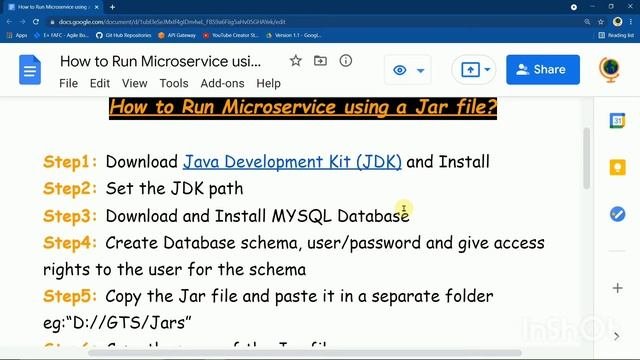The width and height of the screenshot is (640, 360).
Task: Open the Edit menu
Action: 100,83
